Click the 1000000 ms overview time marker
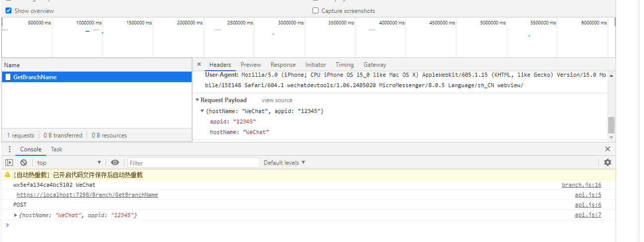The image size is (644, 242). [89, 23]
